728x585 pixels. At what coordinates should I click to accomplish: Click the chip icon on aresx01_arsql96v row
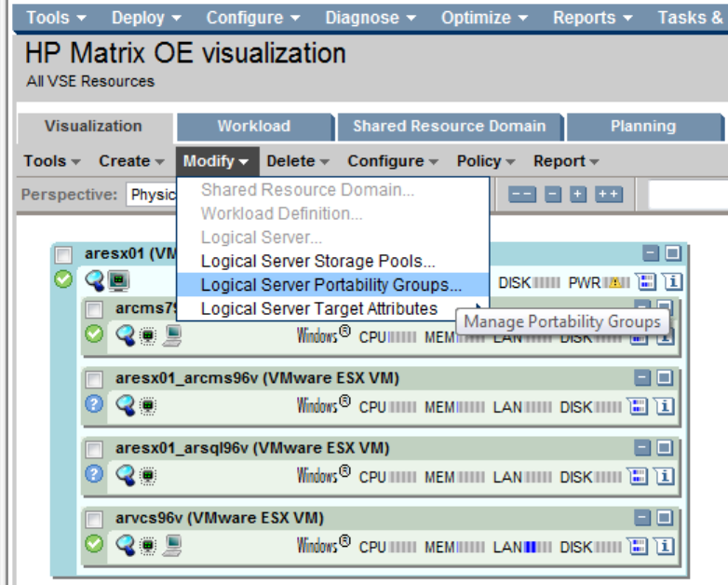[x=147, y=475]
